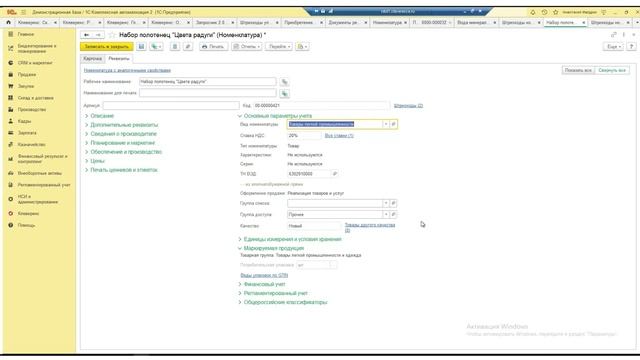Open Склад и доставка section
640x360 pixels.
click(x=36, y=98)
